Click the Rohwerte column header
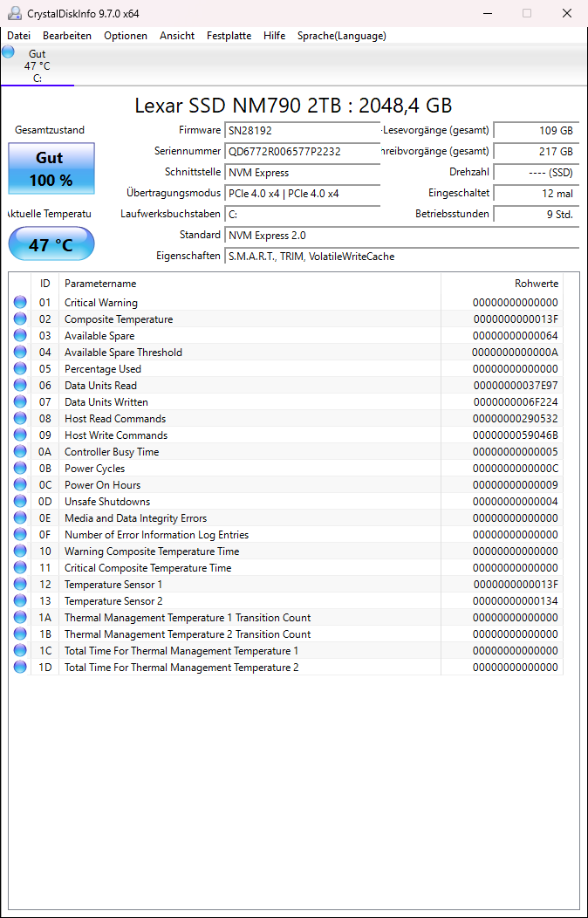This screenshot has height=918, width=588. (x=502, y=284)
